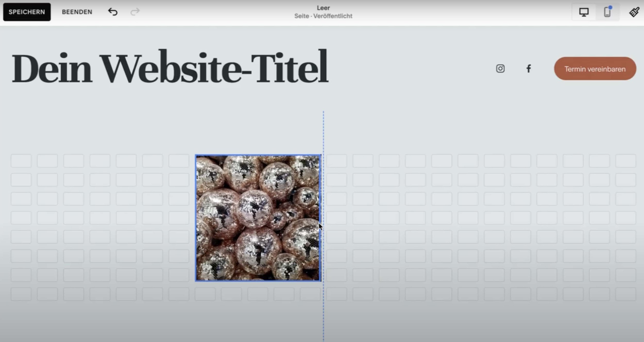Click the Facebook social icon
This screenshot has width=644, height=342.
point(528,69)
